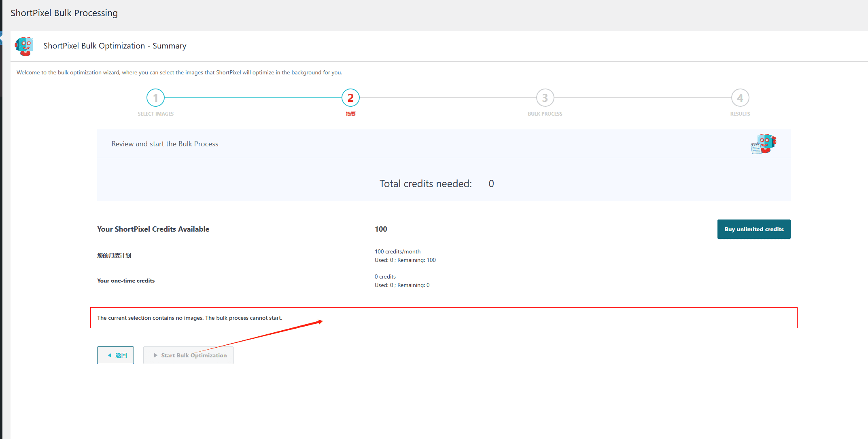Click the Buy unlimited credits button
The height and width of the screenshot is (439, 868).
pyautogui.click(x=754, y=229)
